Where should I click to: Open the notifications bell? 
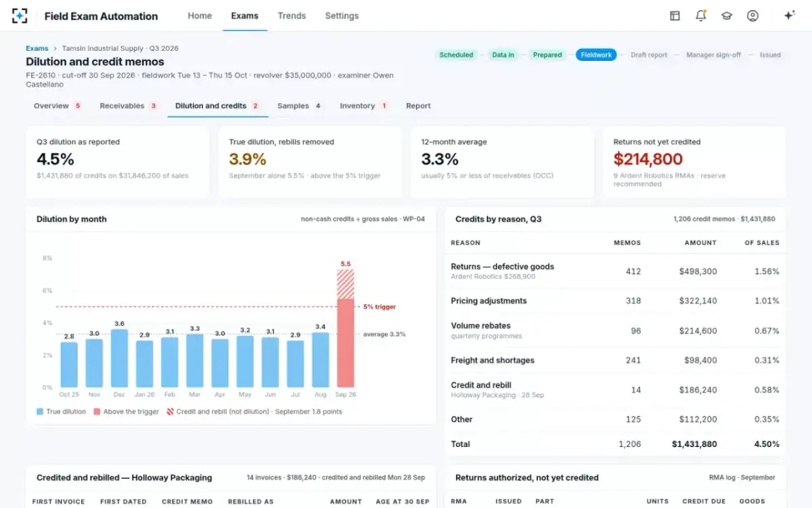701,16
